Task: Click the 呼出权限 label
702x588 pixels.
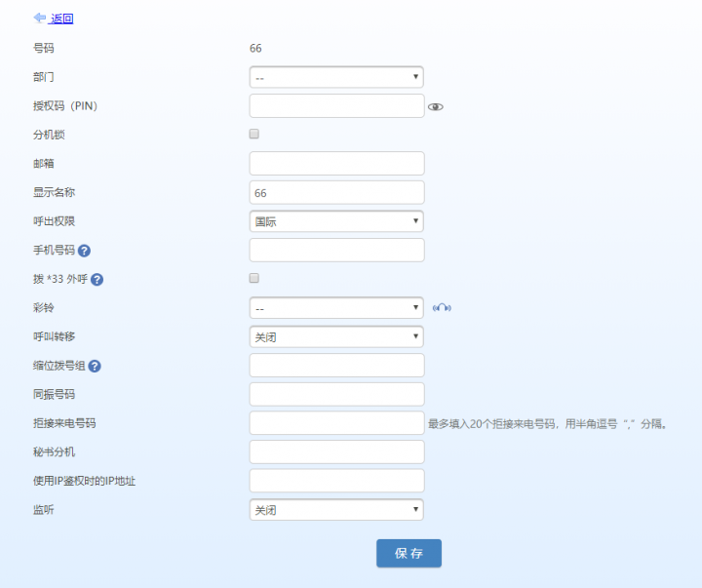Action: [x=54, y=221]
